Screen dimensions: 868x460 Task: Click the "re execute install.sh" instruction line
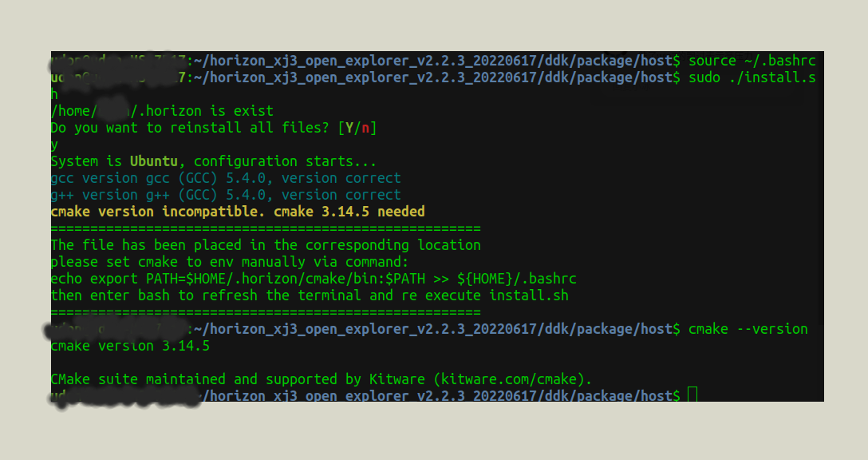pyautogui.click(x=309, y=295)
